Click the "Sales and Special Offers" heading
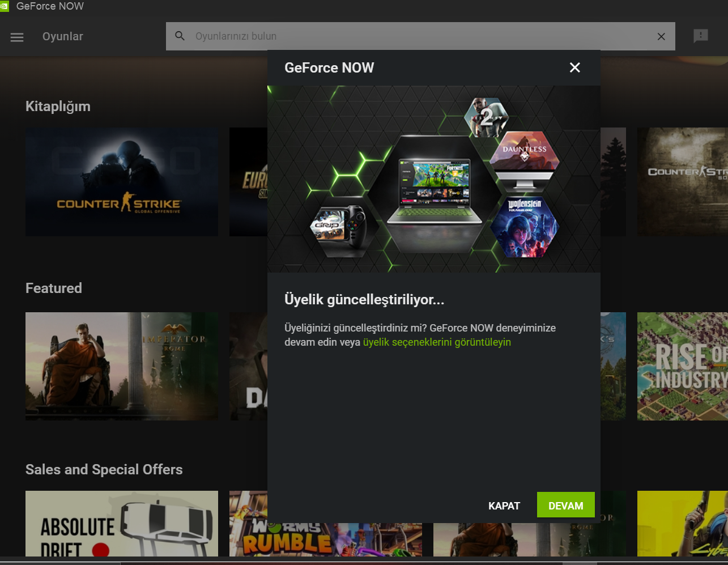This screenshot has width=728, height=565. [x=104, y=469]
